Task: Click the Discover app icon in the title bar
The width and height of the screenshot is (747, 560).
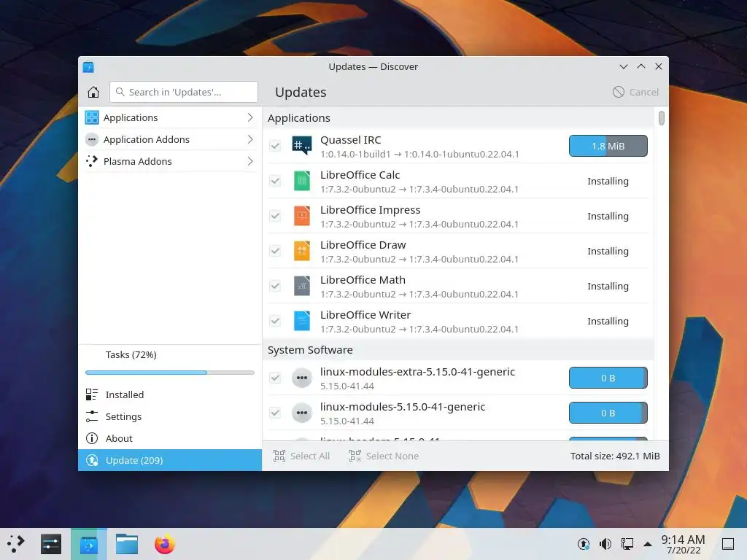Action: pyautogui.click(x=88, y=66)
